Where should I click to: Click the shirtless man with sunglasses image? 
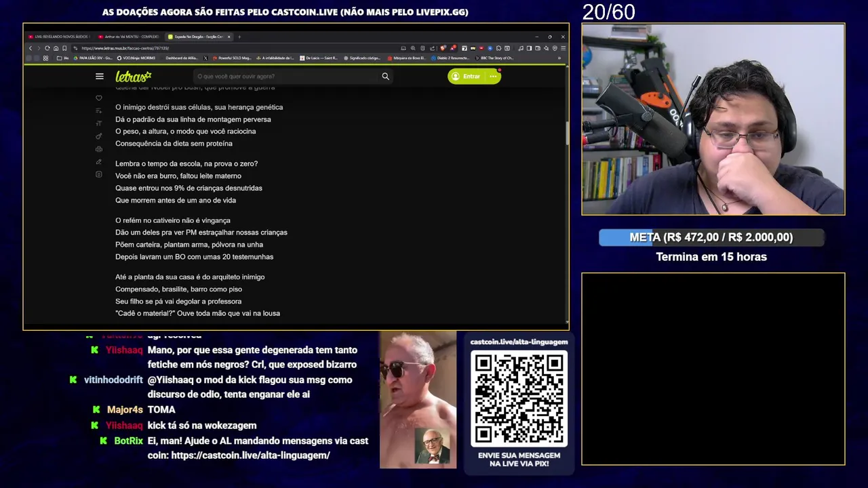tap(418, 400)
